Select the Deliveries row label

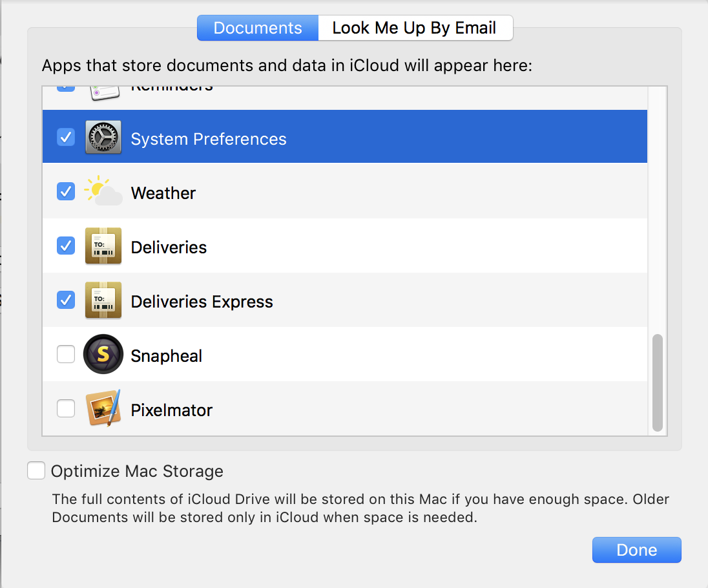[169, 247]
